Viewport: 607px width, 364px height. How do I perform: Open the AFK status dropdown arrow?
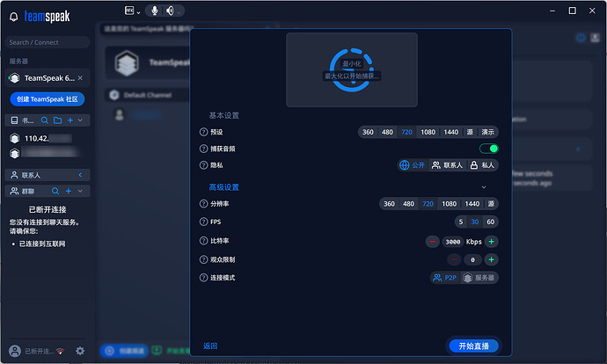[x=138, y=13]
